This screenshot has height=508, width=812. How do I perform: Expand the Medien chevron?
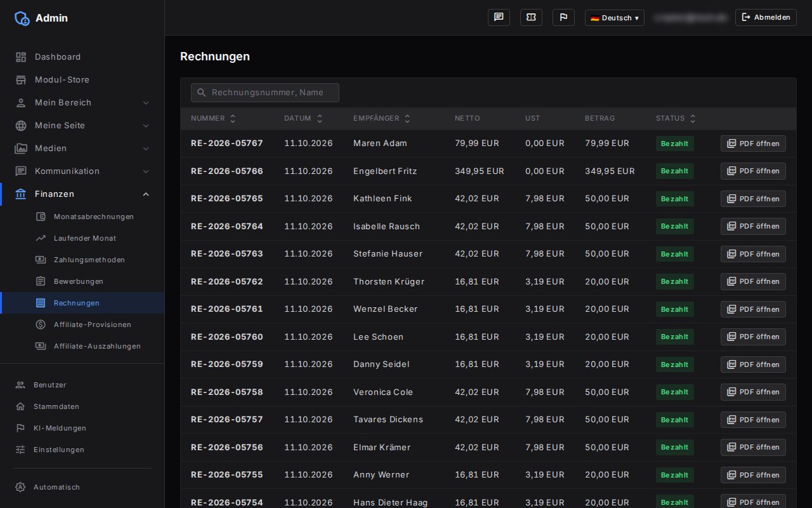click(x=146, y=149)
